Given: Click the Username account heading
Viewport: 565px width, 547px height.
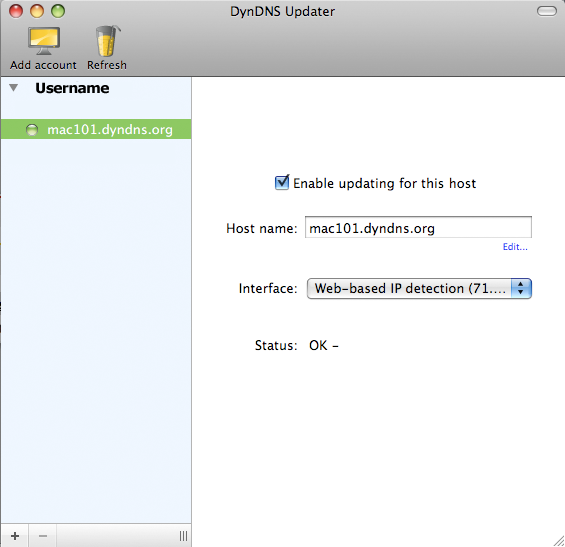Looking at the screenshot, I should (x=72, y=88).
